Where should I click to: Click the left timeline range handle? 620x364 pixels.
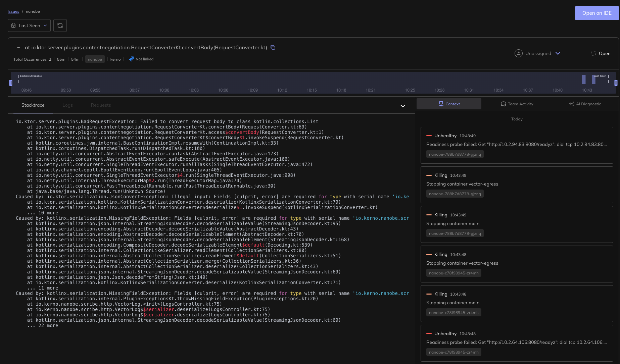[11, 83]
